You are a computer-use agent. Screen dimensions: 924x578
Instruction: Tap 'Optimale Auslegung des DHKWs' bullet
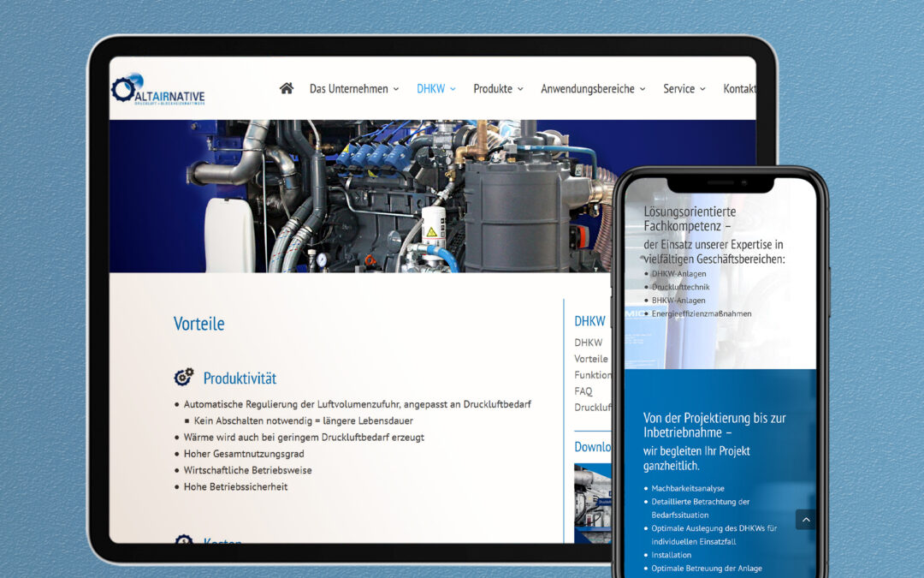pyautogui.click(x=714, y=534)
